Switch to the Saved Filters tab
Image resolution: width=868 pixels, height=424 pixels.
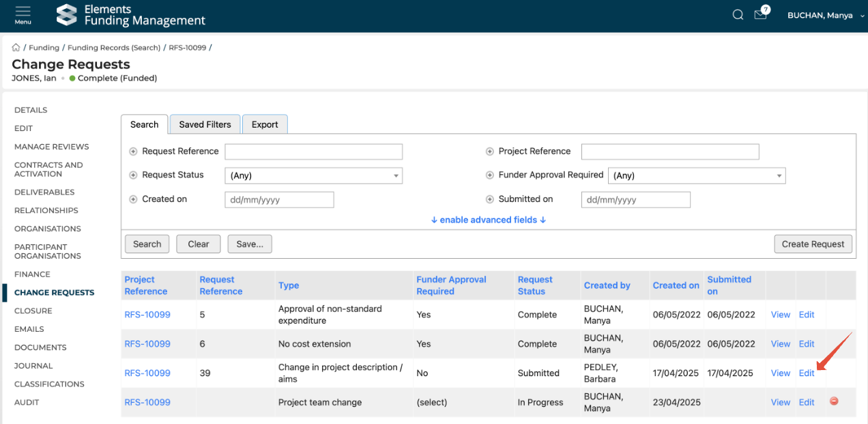click(205, 124)
